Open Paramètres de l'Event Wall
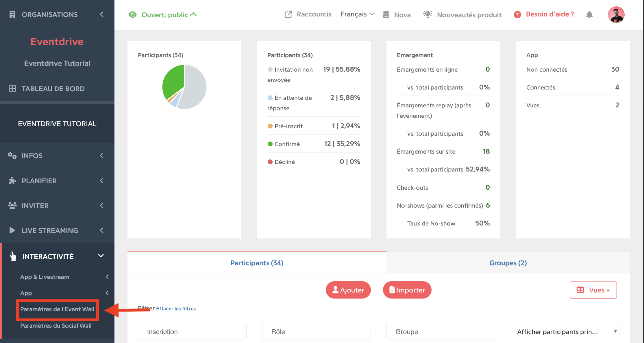 pos(57,309)
